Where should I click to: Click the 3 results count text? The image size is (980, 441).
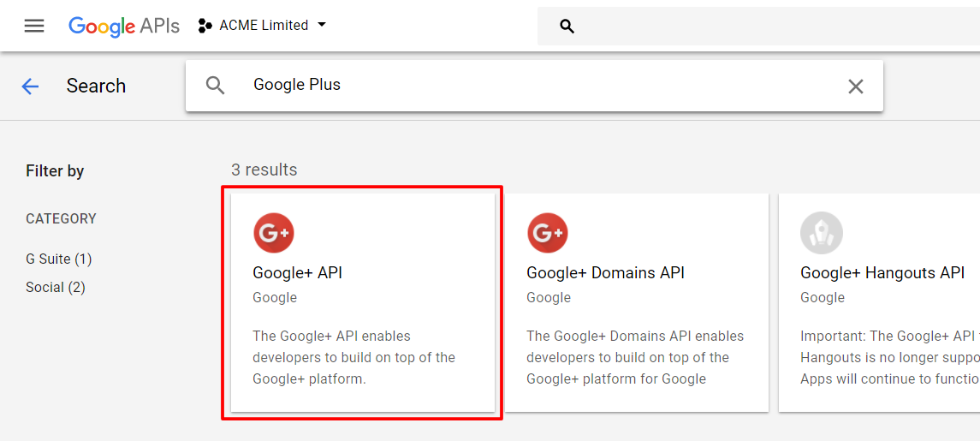point(264,170)
